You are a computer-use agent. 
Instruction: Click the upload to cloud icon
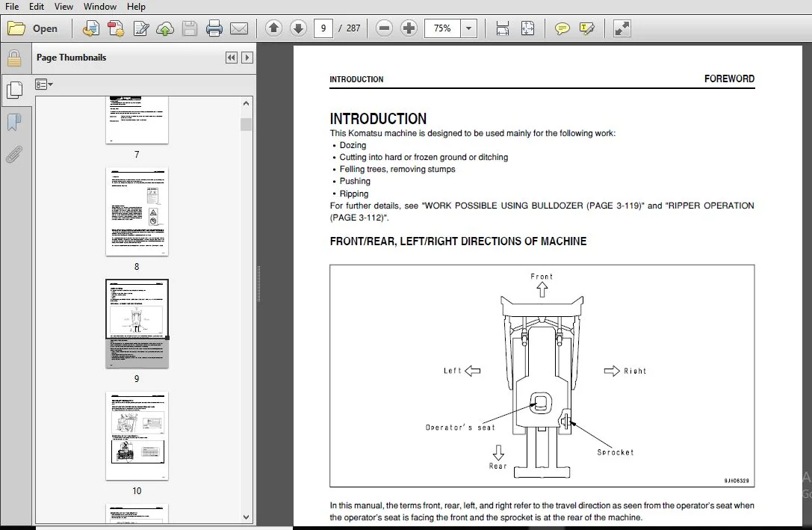coord(165,28)
